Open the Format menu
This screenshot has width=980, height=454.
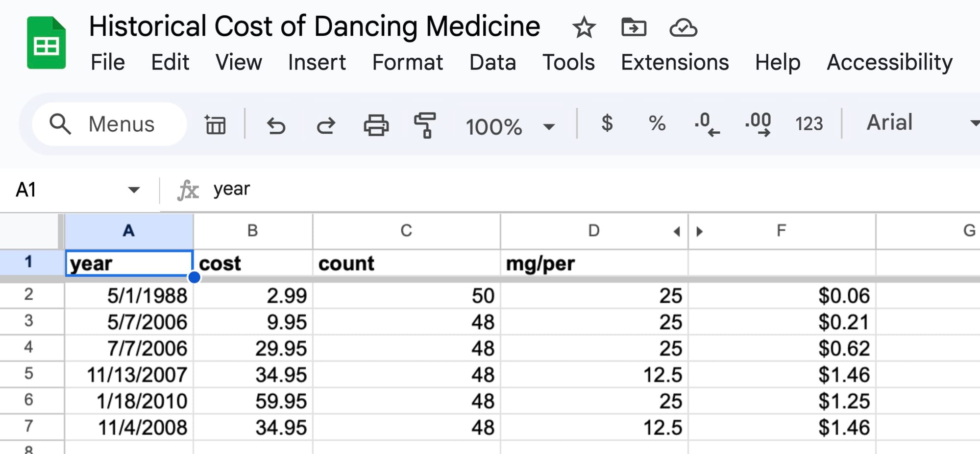pos(407,63)
